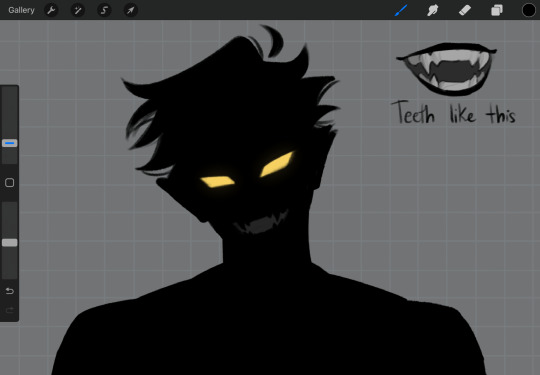540x375 pixels.
Task: Click the right glowing yellow eye
Action: [x=277, y=164]
